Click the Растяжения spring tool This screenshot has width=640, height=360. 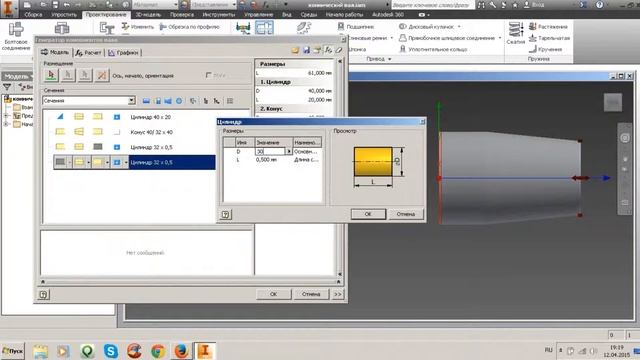tap(548, 27)
